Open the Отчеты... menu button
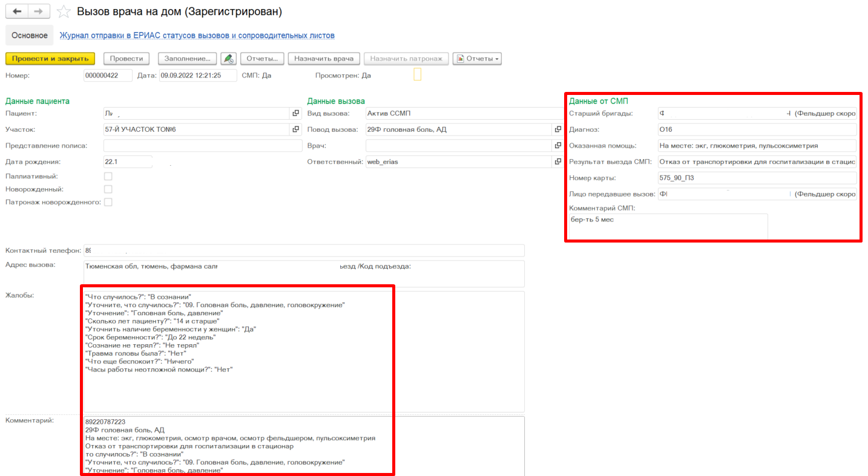868x476 pixels. 262,59
